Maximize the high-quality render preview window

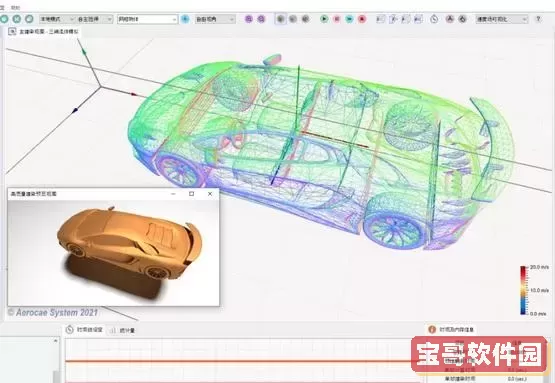pos(191,194)
